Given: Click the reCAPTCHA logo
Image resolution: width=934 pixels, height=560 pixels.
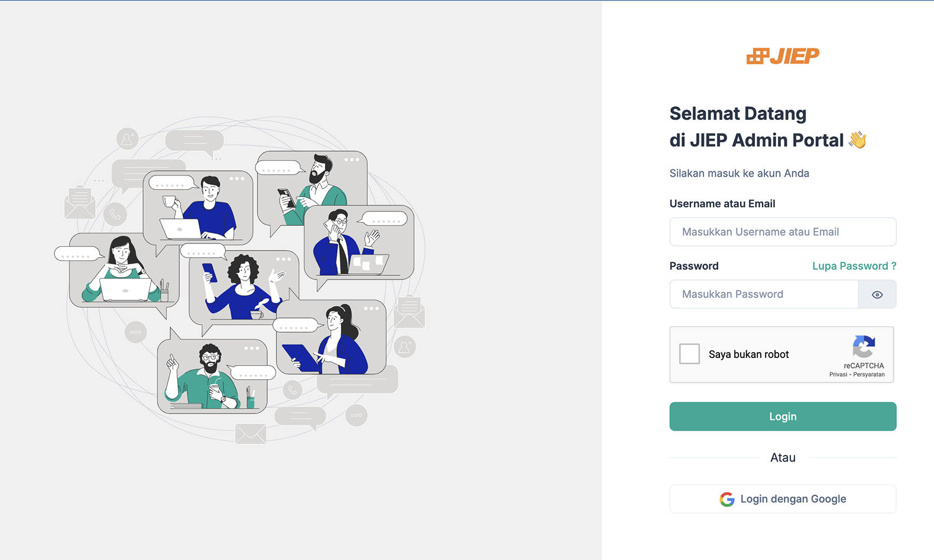Looking at the screenshot, I should tap(864, 347).
